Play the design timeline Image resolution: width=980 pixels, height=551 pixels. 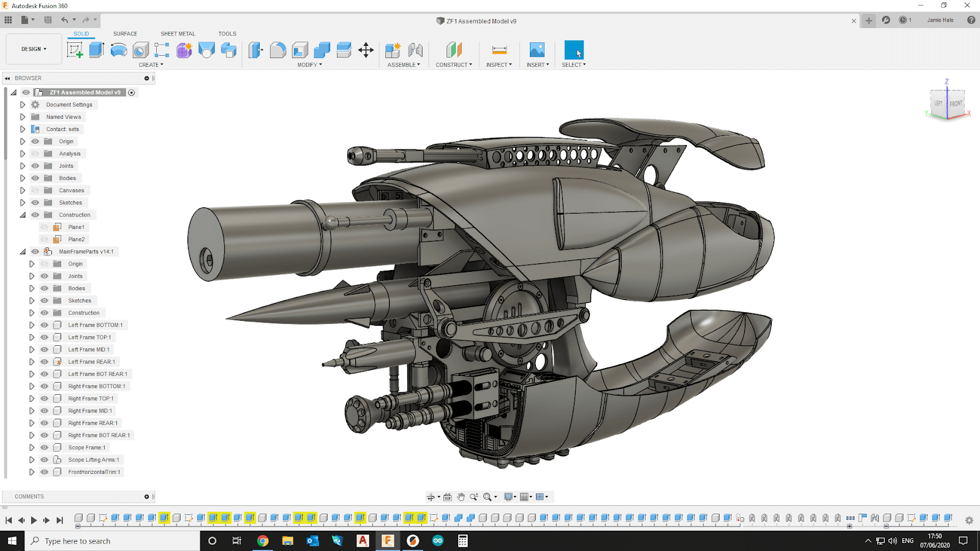pyautogui.click(x=34, y=520)
